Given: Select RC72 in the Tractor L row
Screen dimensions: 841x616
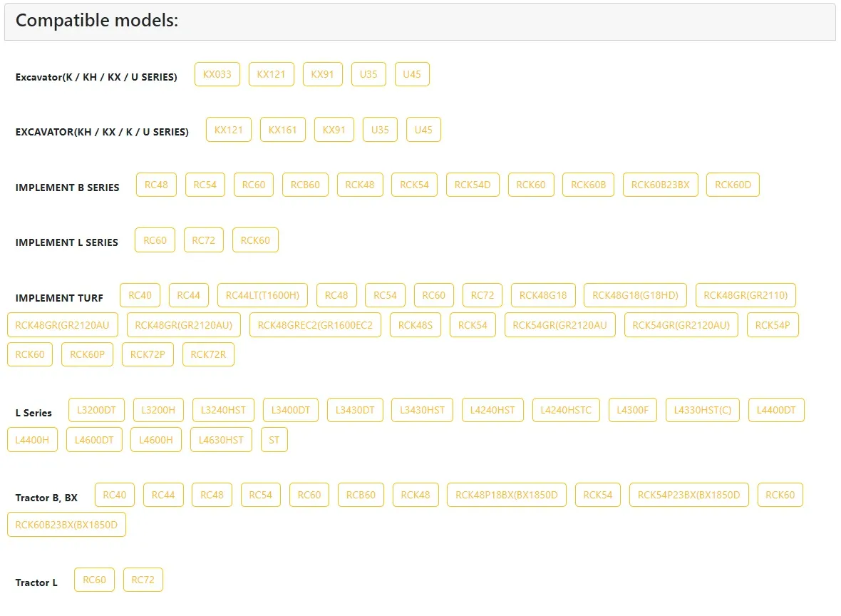Looking at the screenshot, I should coord(143,580).
